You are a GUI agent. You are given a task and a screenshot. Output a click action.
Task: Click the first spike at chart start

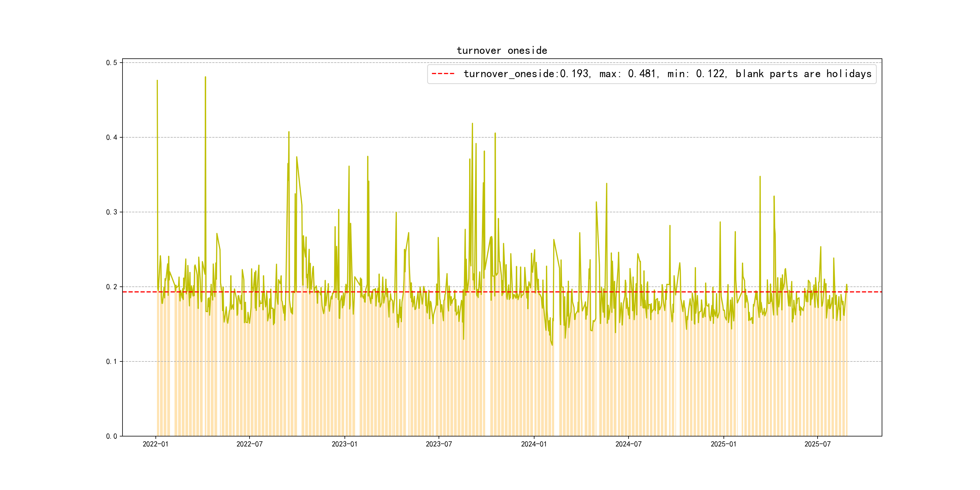157,81
